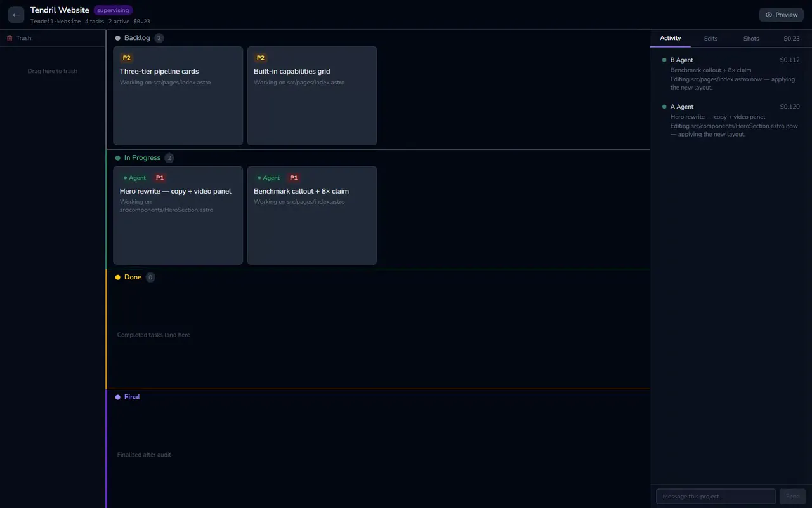Click the Drag here to trash area text

tap(53, 71)
